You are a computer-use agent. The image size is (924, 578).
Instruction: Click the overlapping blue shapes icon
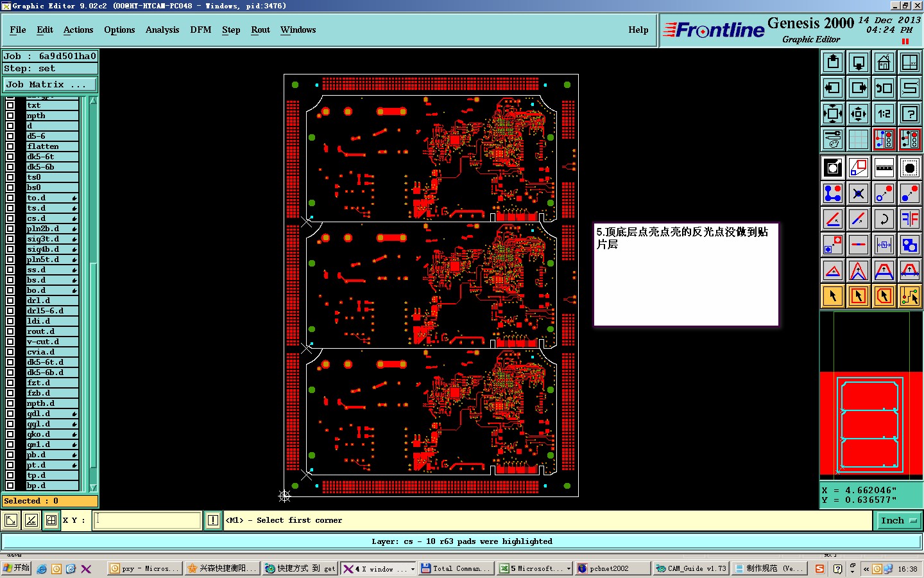tap(910, 245)
